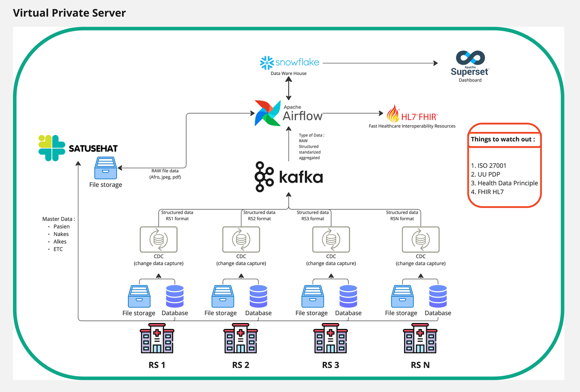Select the RS 3 hospital building icon
This screenshot has width=580, height=392.
331,338
